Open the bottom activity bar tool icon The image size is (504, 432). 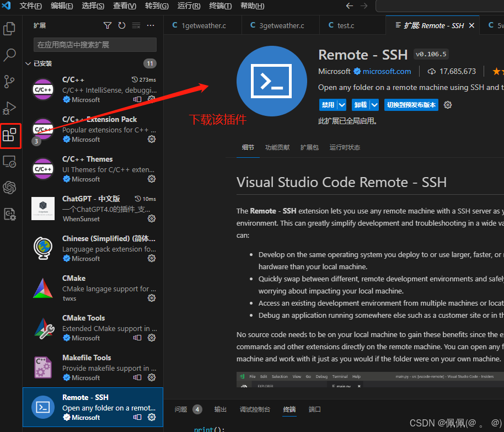point(9,214)
